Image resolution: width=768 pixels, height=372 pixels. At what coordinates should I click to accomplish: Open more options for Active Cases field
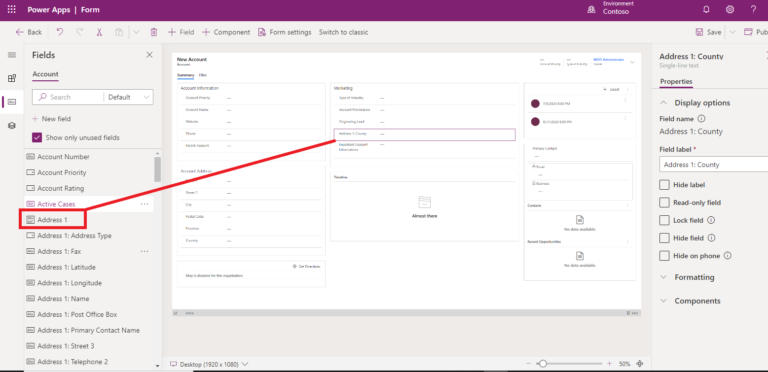pyautogui.click(x=144, y=204)
